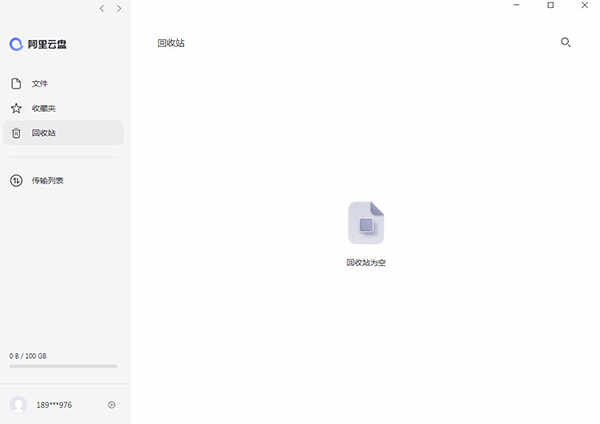Viewport: 600px width, 424px height.
Task: Open search with the magnifier icon
Action: tap(566, 42)
